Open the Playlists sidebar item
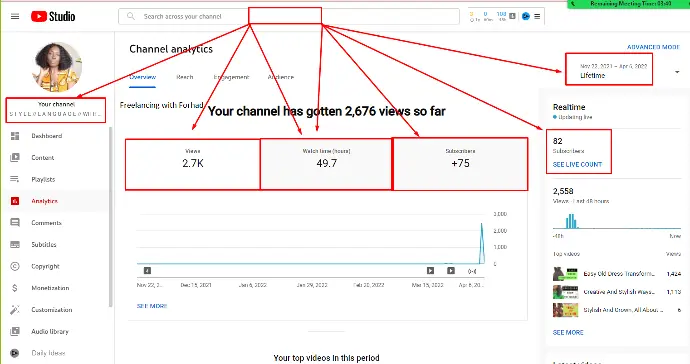Screen dimensions: 690x364 click(43, 179)
